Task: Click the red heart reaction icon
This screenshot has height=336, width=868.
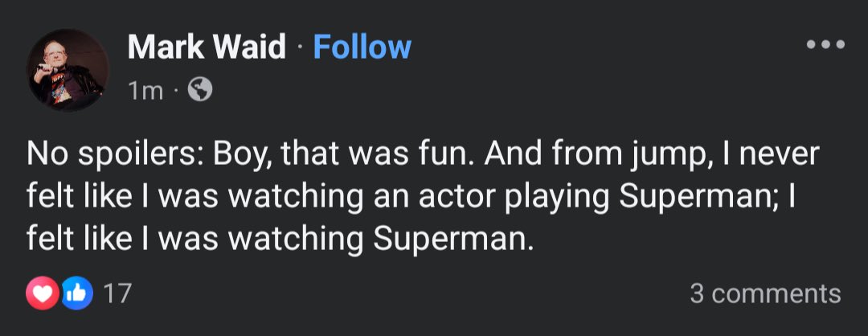Action: coord(43,294)
